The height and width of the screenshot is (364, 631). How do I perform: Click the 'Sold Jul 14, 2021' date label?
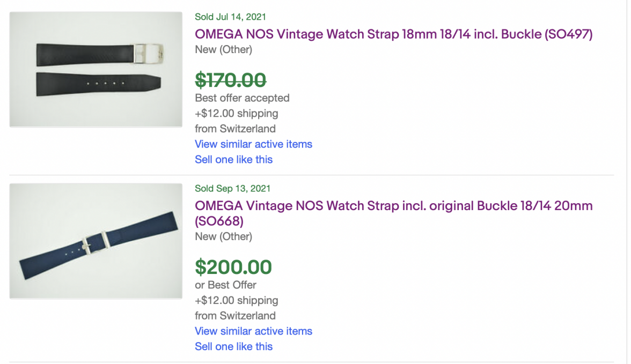coord(230,17)
